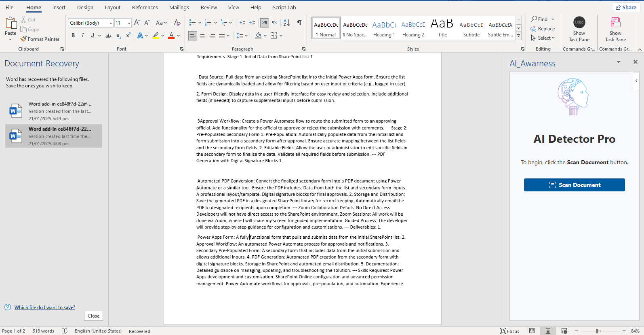644x335 pixels.
Task: Decrease paragraph indent
Action: tap(242, 23)
